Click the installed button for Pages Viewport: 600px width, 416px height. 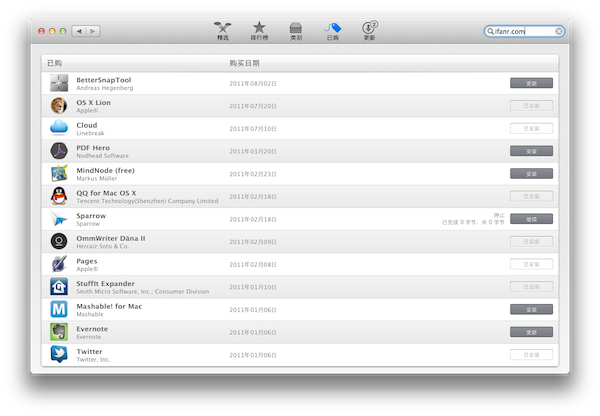(x=531, y=264)
